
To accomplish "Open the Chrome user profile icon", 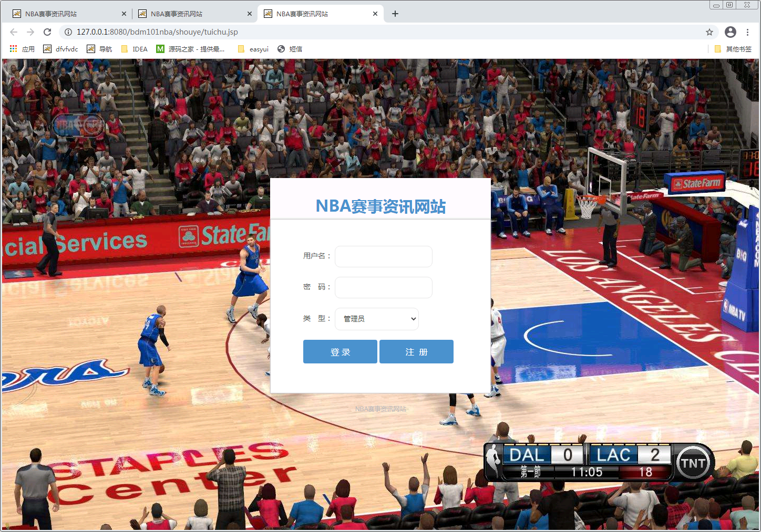I will pos(731,32).
